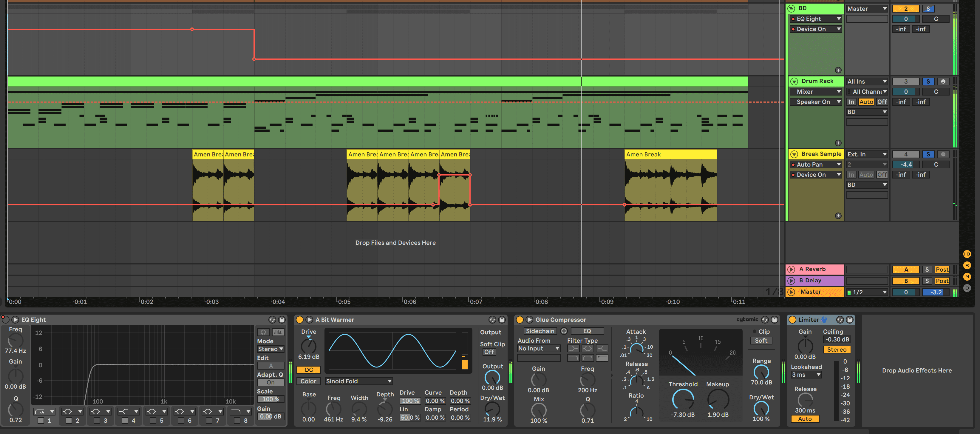Click EQ Eight audition headphone icon

click(263, 332)
